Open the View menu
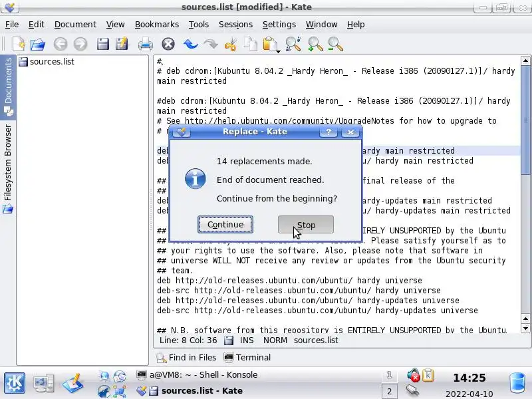 pyautogui.click(x=115, y=25)
